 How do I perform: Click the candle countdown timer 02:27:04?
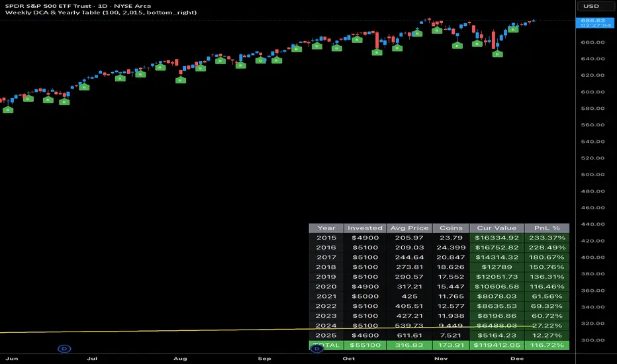tap(593, 28)
